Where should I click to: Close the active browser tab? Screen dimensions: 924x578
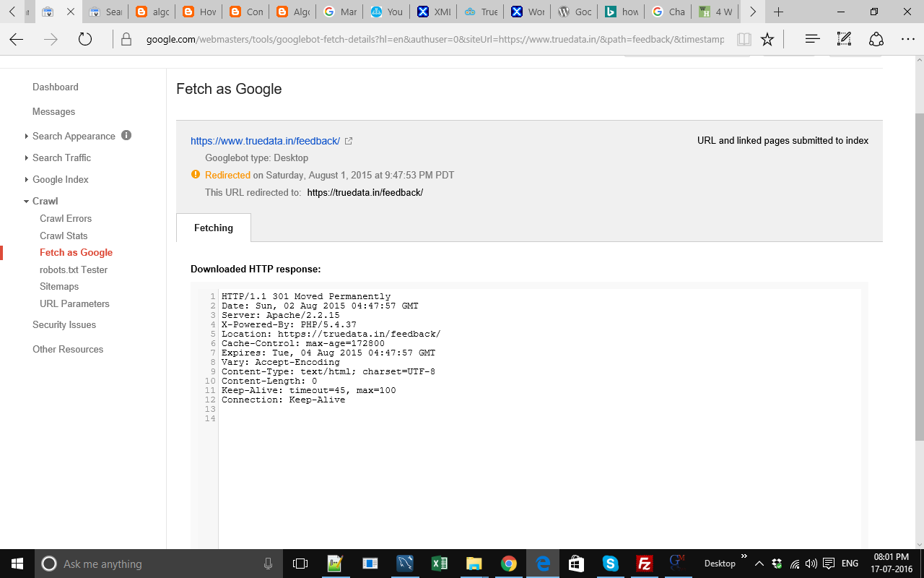pyautogui.click(x=70, y=12)
